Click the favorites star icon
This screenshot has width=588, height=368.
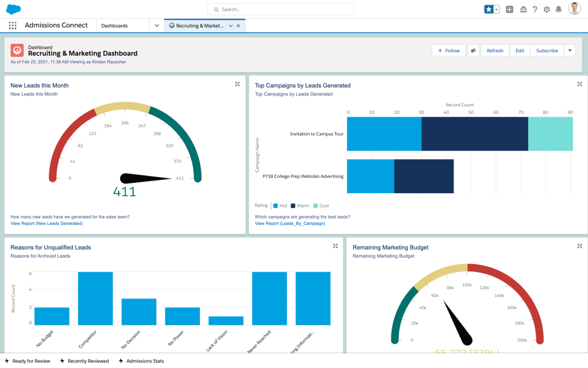click(x=489, y=9)
